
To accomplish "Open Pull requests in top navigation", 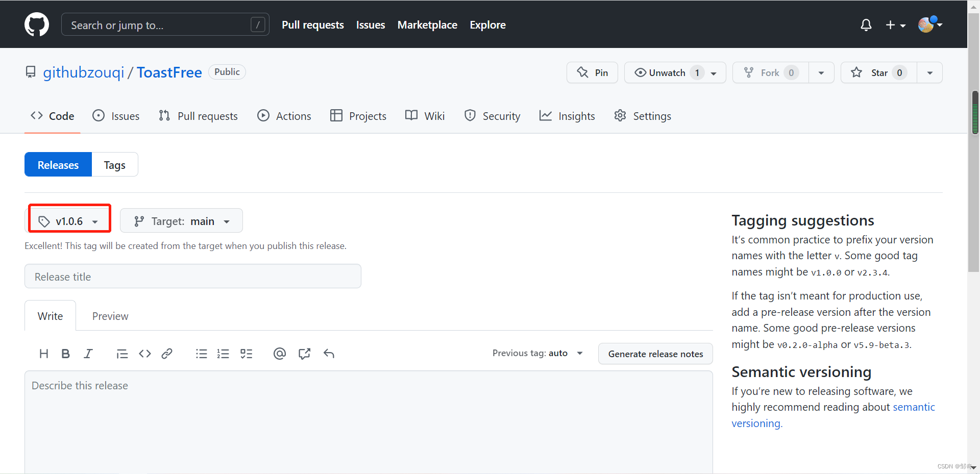I will 313,24.
